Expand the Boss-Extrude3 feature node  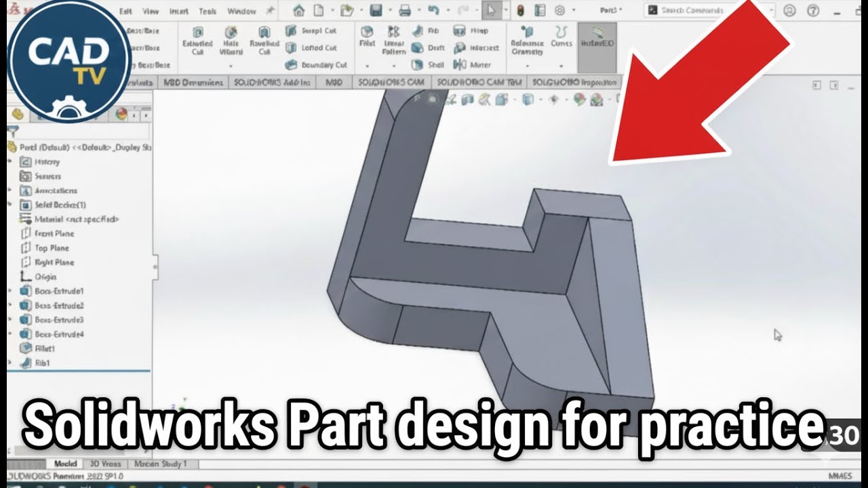click(x=10, y=319)
